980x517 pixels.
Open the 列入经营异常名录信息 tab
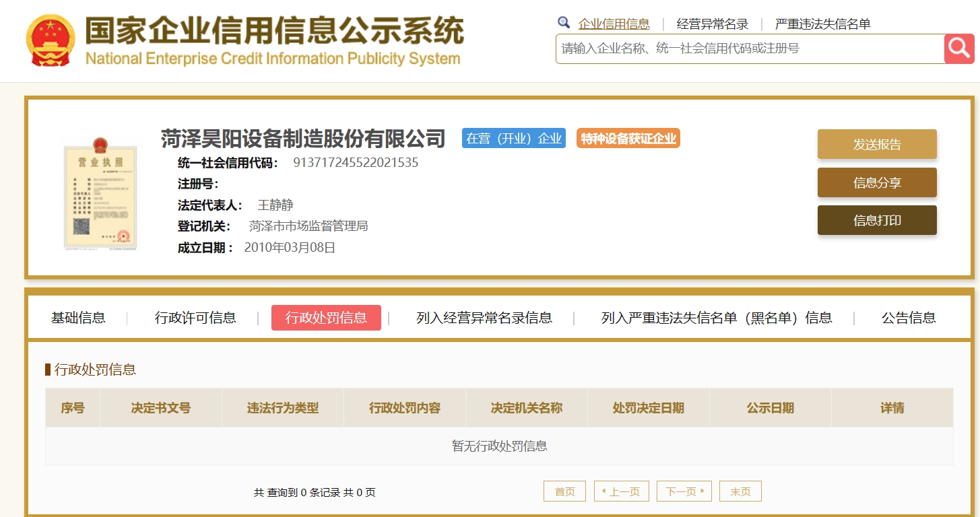click(484, 318)
